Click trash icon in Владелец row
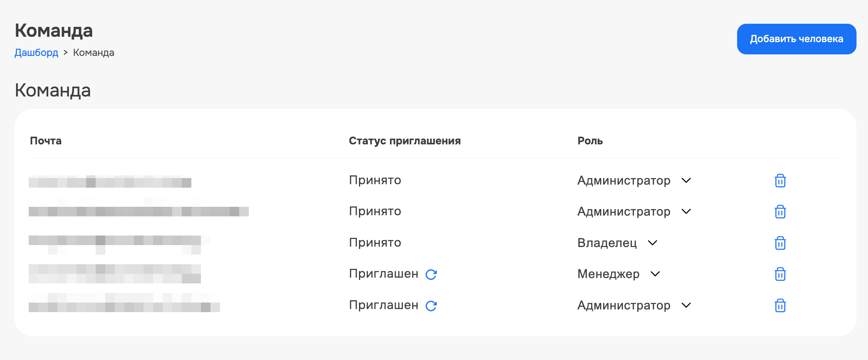The image size is (868, 360). coord(780,243)
